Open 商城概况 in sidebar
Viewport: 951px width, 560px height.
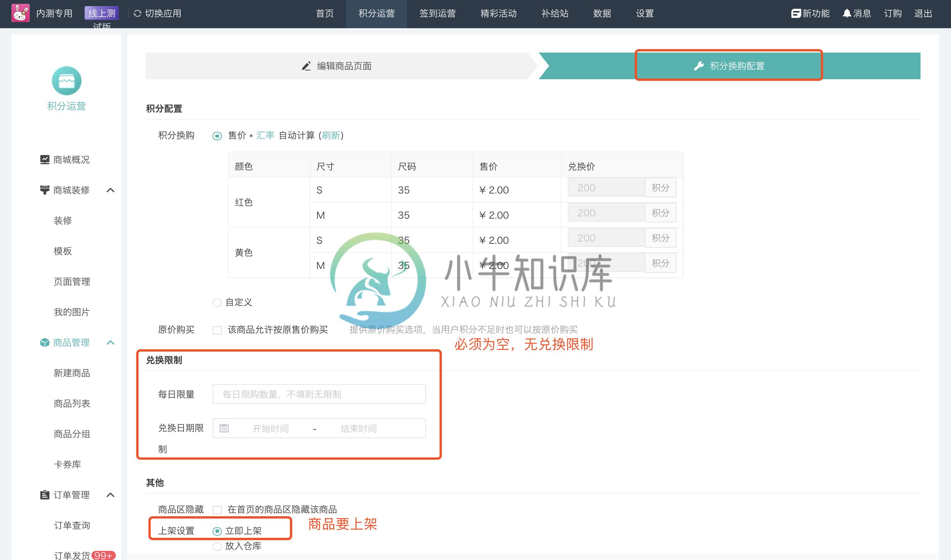pos(72,160)
